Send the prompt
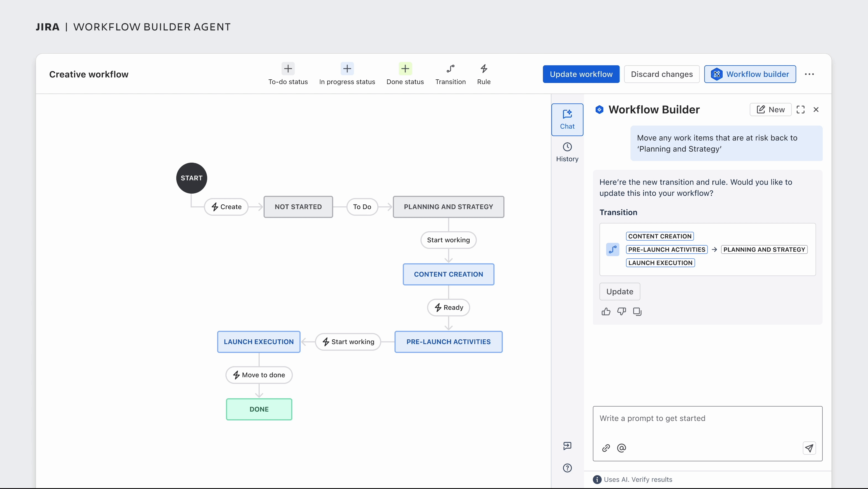The height and width of the screenshot is (489, 868). 809,448
